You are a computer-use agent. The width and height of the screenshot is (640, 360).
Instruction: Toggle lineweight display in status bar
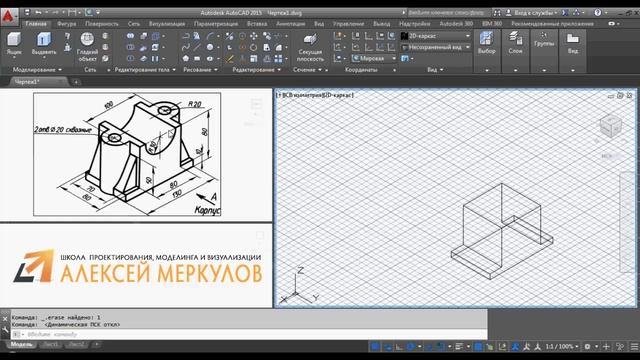tap(459, 347)
